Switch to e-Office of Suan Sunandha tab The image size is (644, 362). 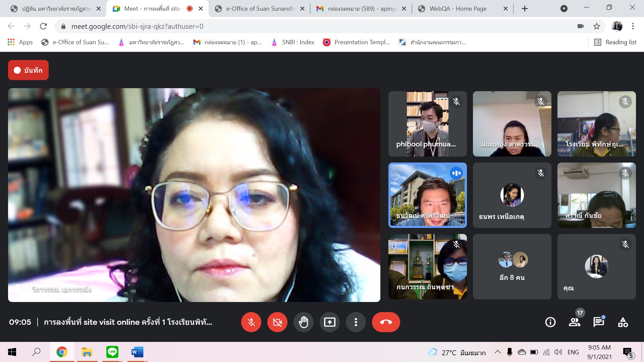point(260,9)
